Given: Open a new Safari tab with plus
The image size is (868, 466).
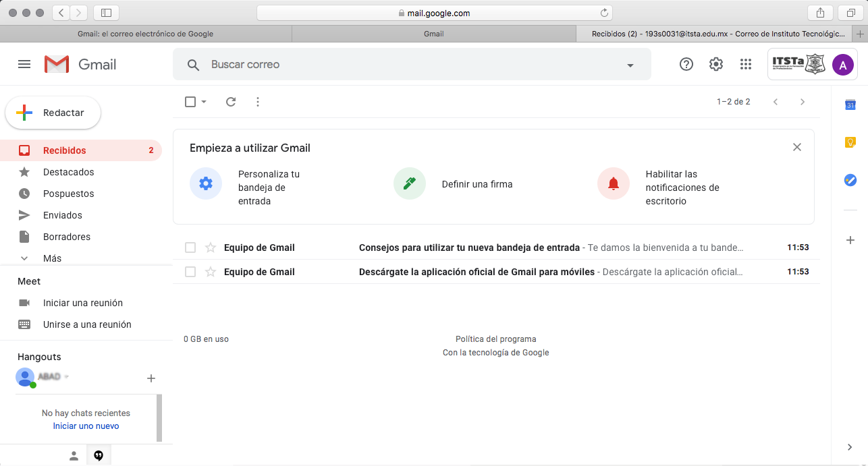Looking at the screenshot, I should tap(860, 34).
